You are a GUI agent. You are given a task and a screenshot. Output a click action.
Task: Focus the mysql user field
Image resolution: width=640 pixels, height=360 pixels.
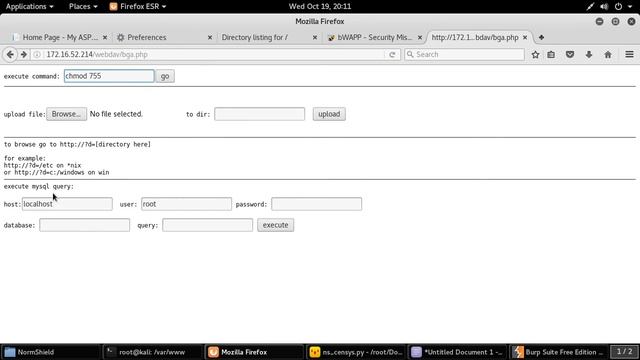click(187, 204)
